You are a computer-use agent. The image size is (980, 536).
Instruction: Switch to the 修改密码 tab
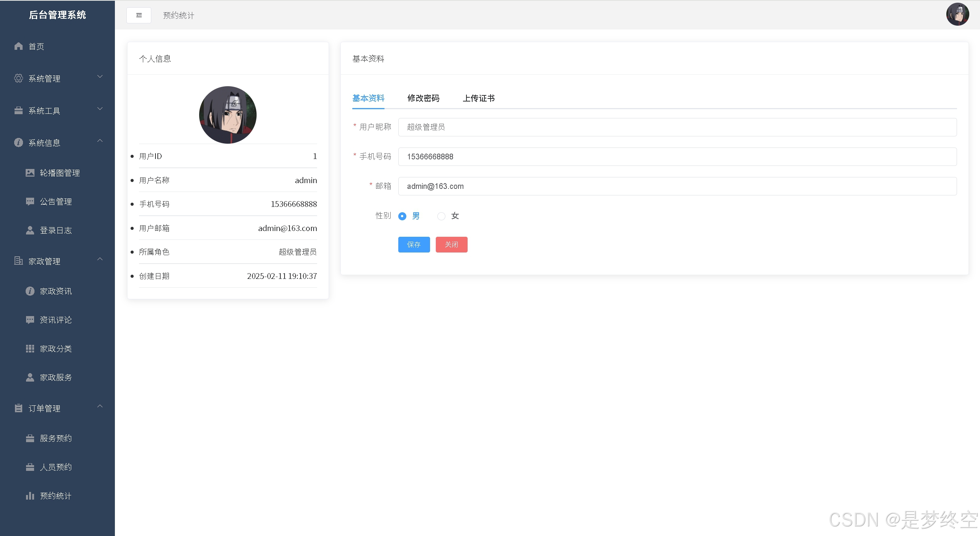click(x=423, y=98)
